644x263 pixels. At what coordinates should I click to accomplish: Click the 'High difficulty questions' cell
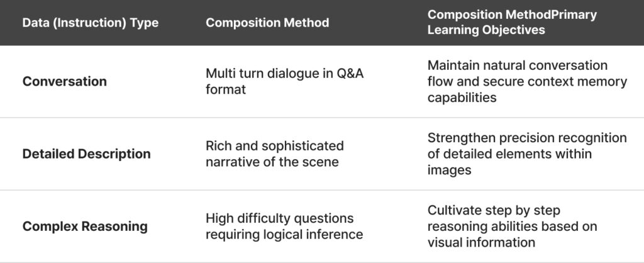pyautogui.click(x=280, y=227)
